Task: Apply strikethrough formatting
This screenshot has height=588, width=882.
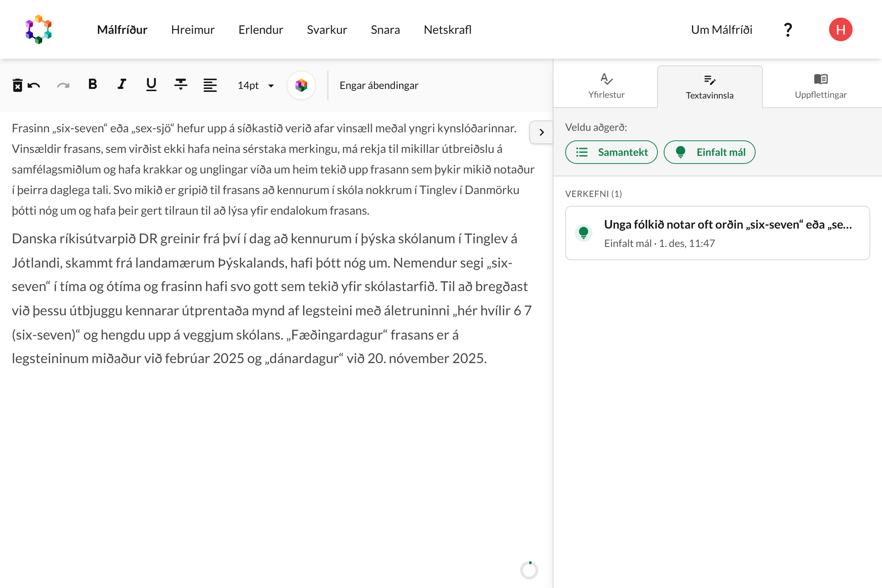Action: pyautogui.click(x=181, y=85)
